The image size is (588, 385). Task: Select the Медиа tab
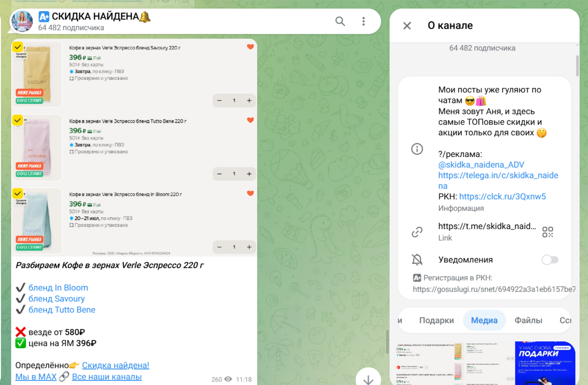click(484, 320)
